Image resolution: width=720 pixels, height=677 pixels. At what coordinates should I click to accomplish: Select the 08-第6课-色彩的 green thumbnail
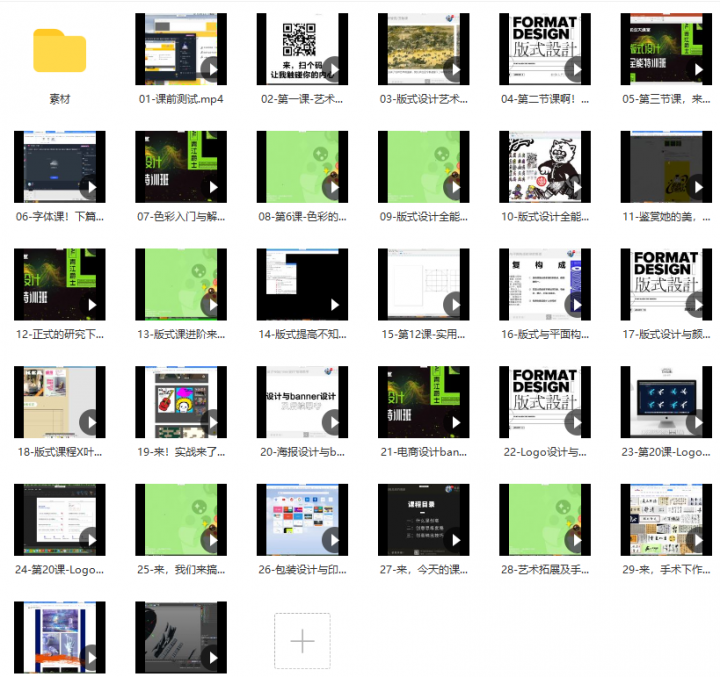(x=302, y=167)
